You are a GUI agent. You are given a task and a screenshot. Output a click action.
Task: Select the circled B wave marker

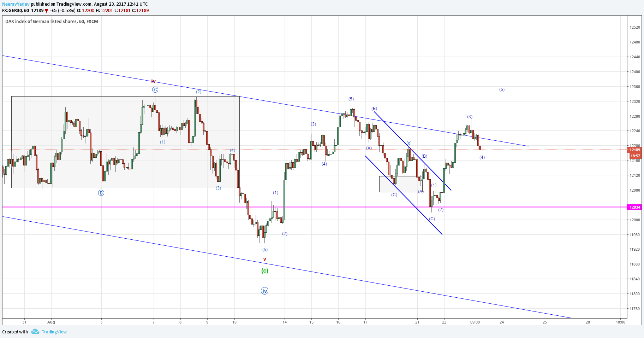[101, 193]
